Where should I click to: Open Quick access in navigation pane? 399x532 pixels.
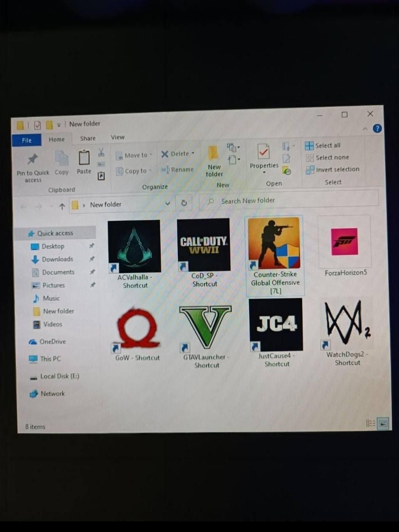tap(55, 233)
